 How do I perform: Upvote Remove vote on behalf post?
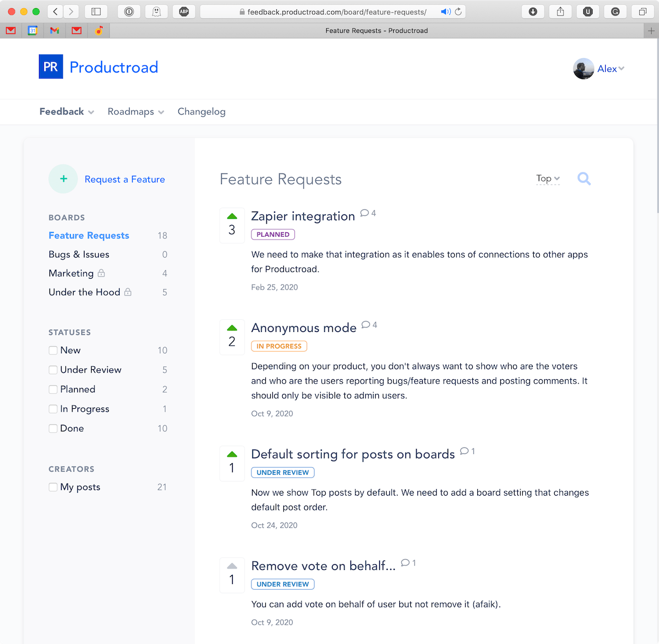tap(232, 566)
